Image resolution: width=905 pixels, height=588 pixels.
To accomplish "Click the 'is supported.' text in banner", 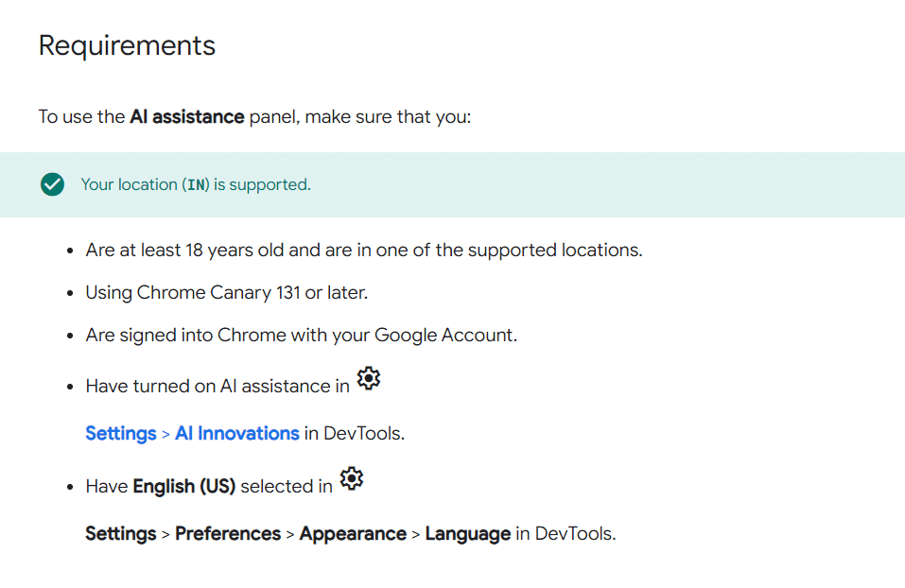I will [x=262, y=185].
